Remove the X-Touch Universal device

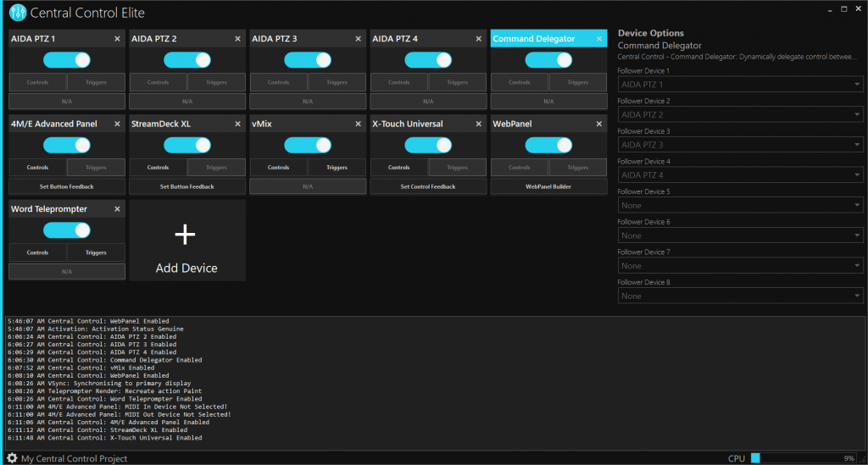pyautogui.click(x=478, y=124)
